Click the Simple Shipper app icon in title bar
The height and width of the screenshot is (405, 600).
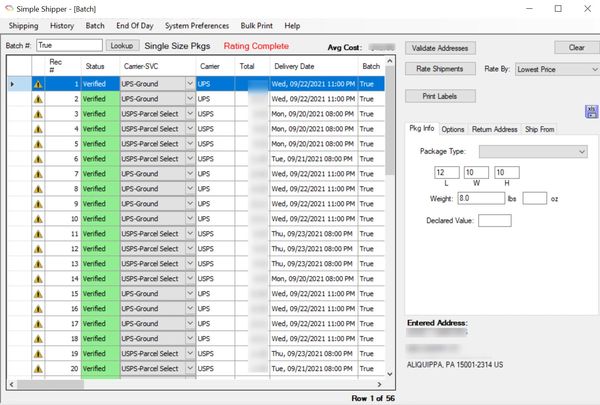[9, 8]
